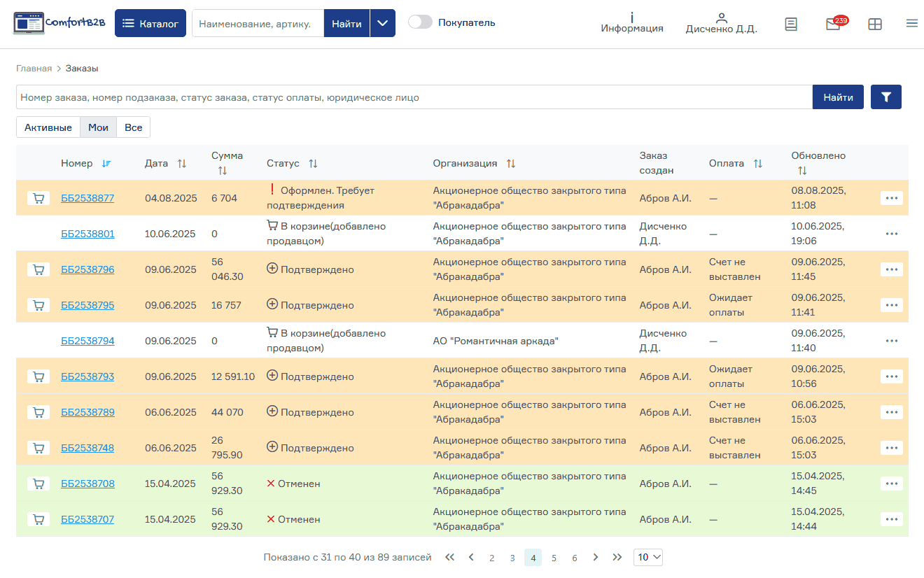924x578 pixels.
Task: Open the Каталог menu button
Action: (x=150, y=23)
